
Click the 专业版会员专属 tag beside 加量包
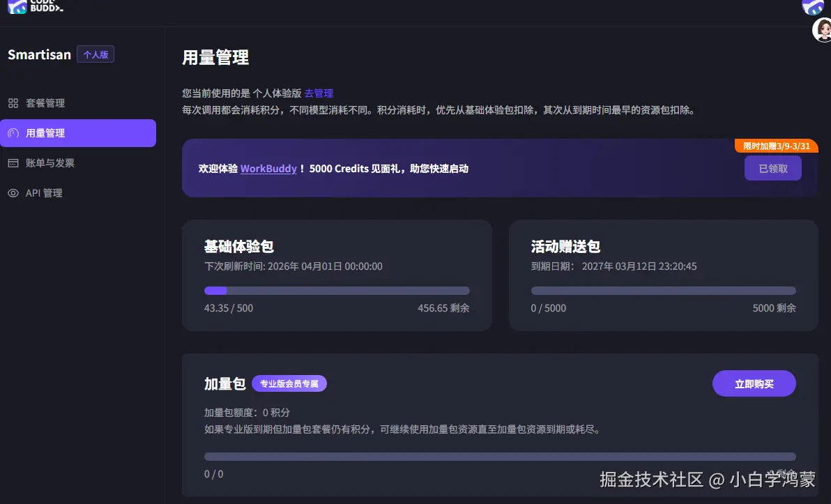tap(289, 383)
